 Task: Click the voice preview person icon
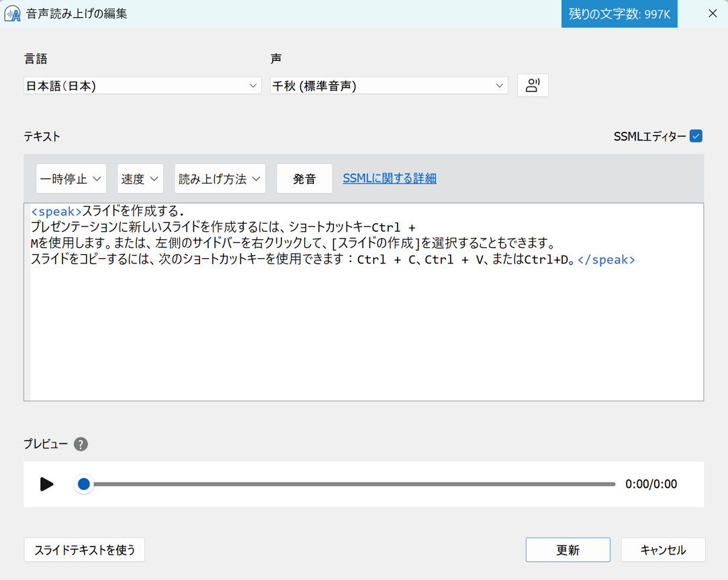[533, 85]
